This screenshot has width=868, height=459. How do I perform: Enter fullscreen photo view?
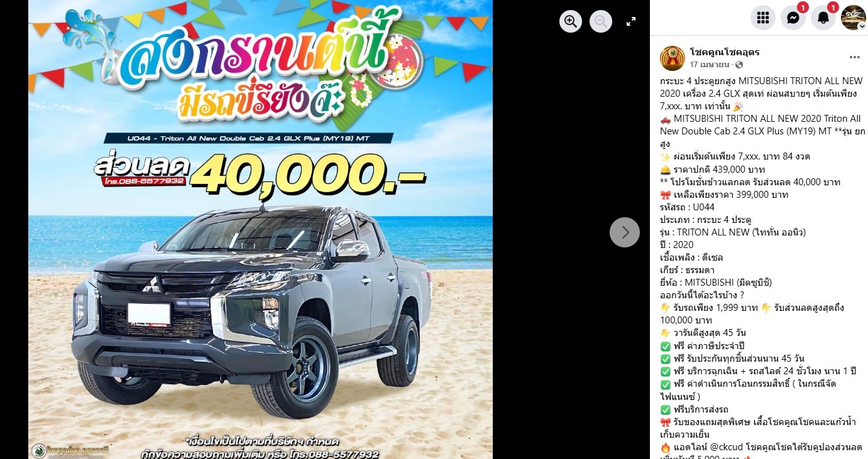tap(631, 21)
